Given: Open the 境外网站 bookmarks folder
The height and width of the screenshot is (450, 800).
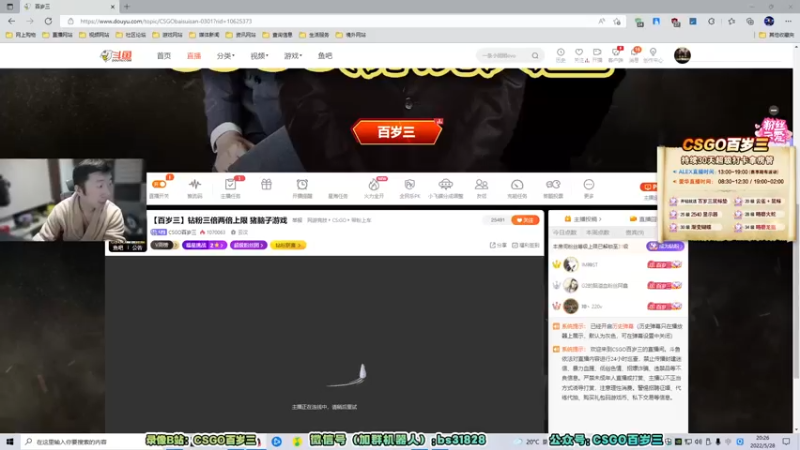Looking at the screenshot, I should 351,35.
